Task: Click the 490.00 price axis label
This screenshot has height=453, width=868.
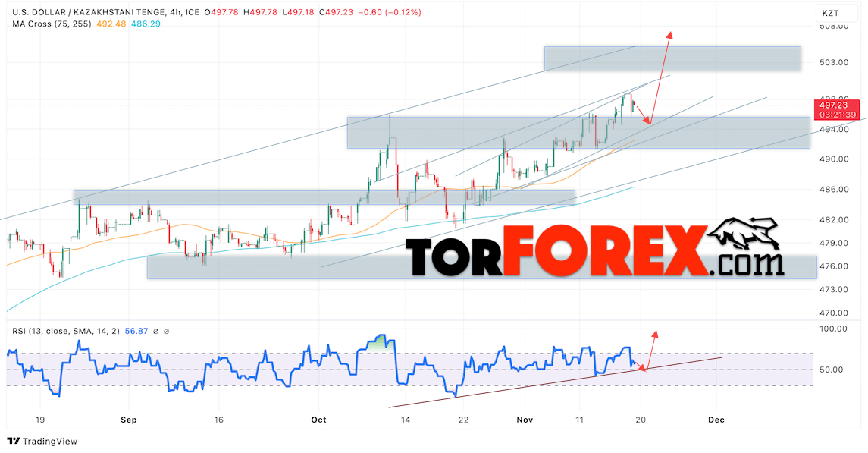Action: click(x=834, y=159)
